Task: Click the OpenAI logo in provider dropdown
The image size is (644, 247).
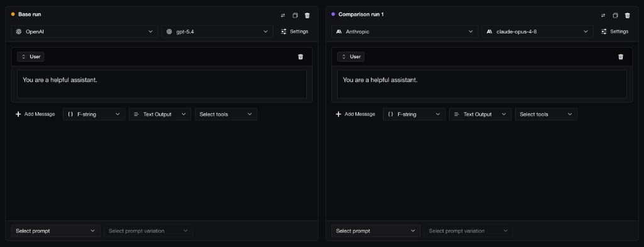Action: click(18, 32)
